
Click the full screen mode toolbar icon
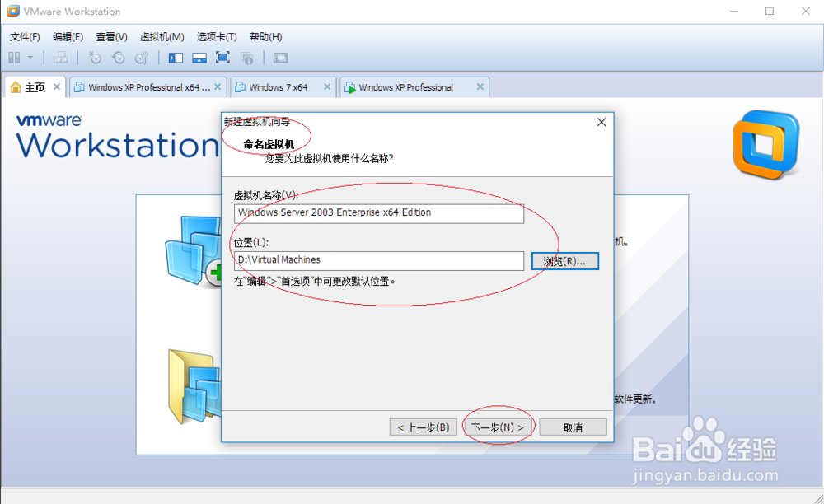(x=222, y=58)
